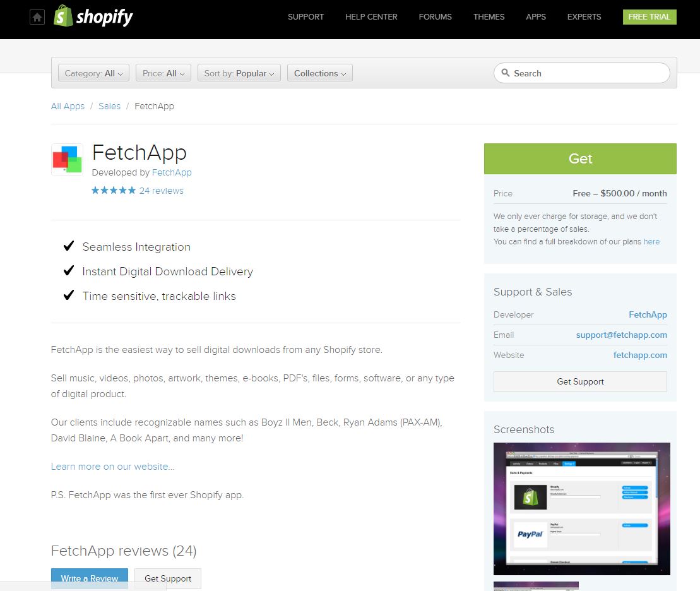
Task: Select Apps in the top navigation
Action: click(536, 17)
